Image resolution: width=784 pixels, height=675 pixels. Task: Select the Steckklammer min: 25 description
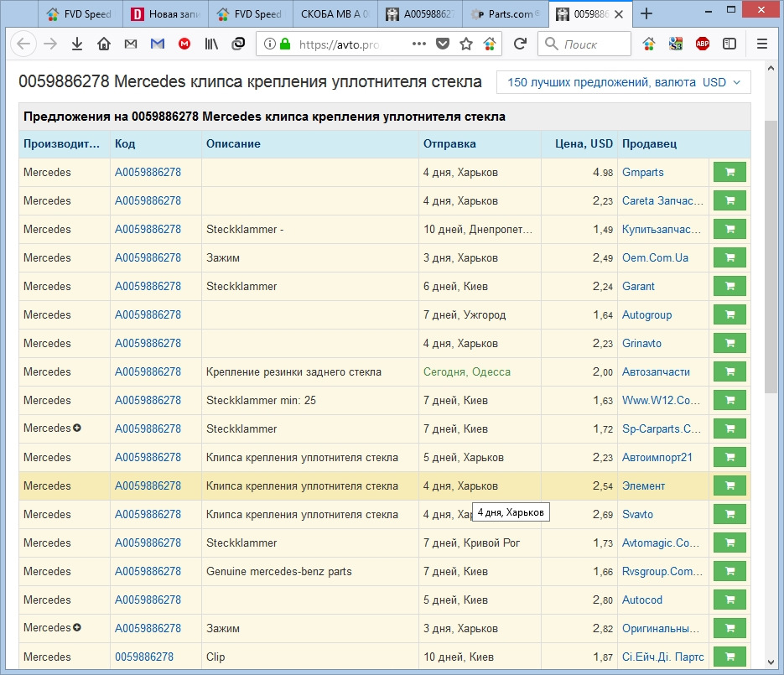[x=261, y=400]
